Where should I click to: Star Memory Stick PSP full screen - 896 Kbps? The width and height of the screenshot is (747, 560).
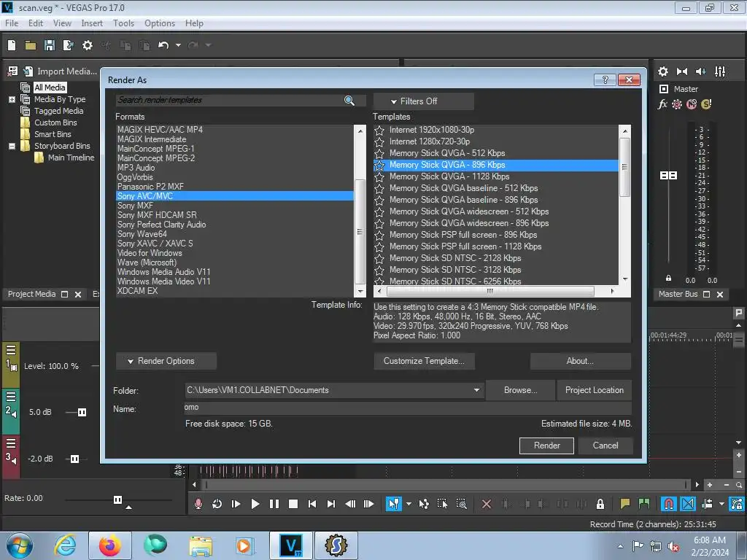pyautogui.click(x=379, y=236)
